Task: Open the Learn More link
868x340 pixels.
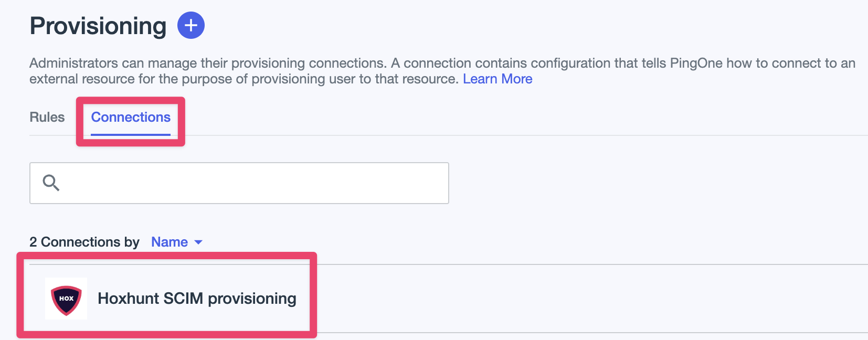Action: 497,79
